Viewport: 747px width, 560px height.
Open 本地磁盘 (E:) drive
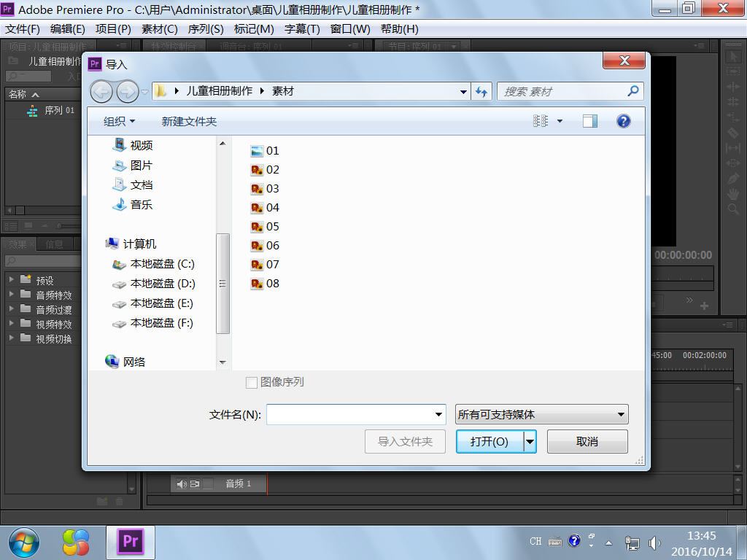point(152,303)
